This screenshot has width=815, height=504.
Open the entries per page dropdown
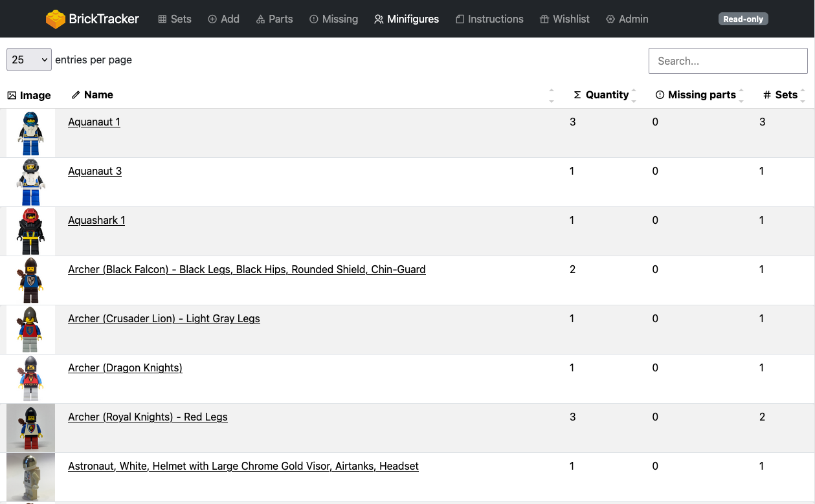29,60
